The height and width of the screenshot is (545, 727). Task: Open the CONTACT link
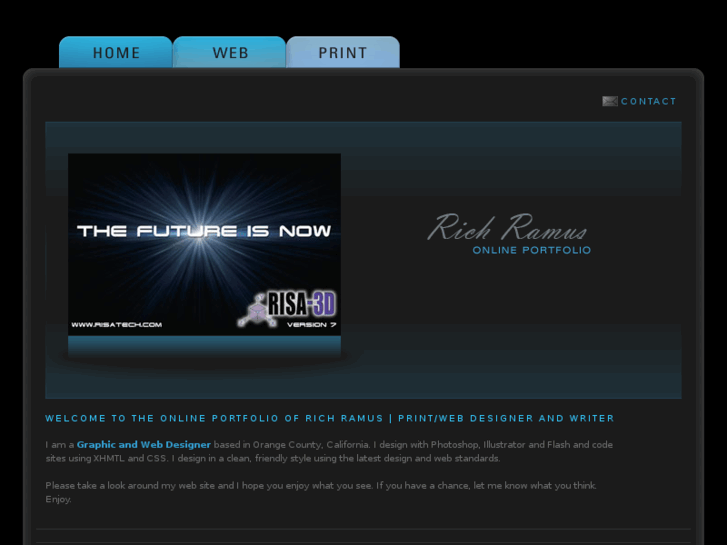click(648, 101)
